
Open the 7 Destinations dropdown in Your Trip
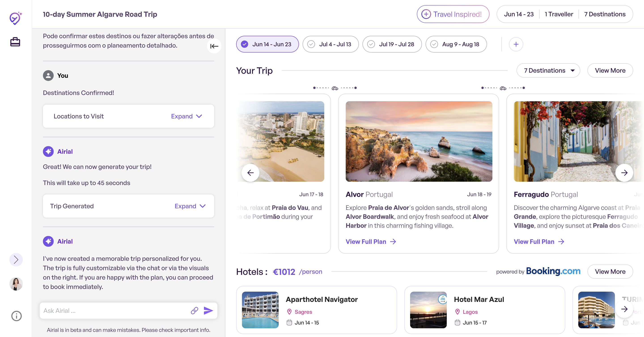(x=548, y=70)
